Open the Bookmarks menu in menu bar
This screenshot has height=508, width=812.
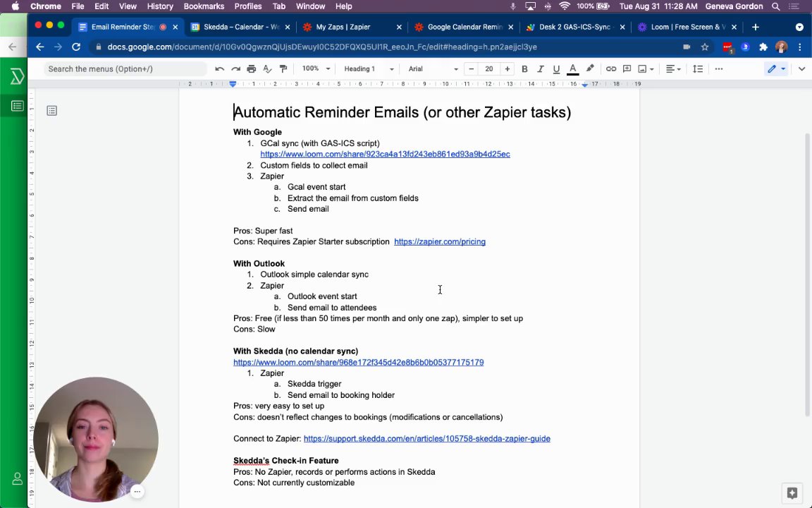tap(204, 6)
